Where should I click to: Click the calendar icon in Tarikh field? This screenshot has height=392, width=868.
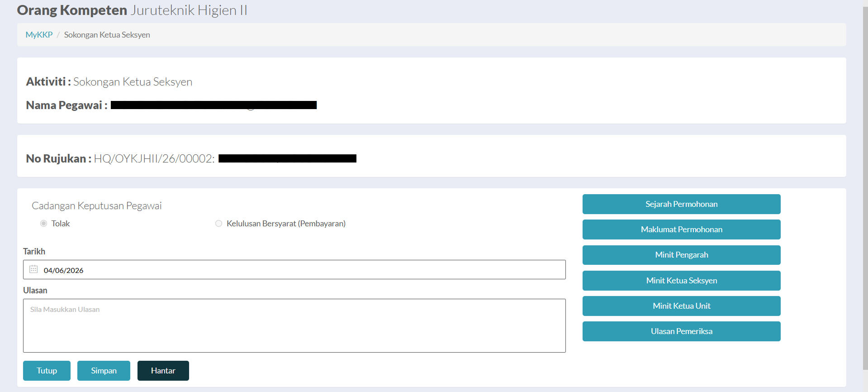tap(33, 269)
